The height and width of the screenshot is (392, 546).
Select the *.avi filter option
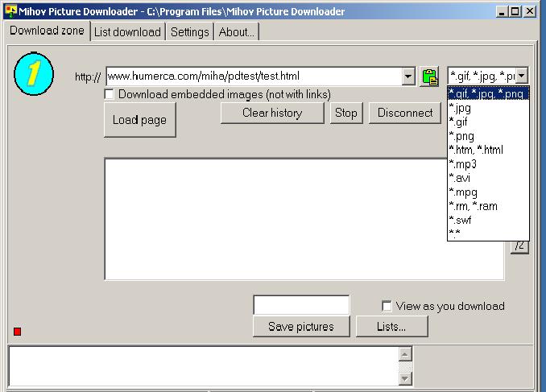pyautogui.click(x=488, y=178)
